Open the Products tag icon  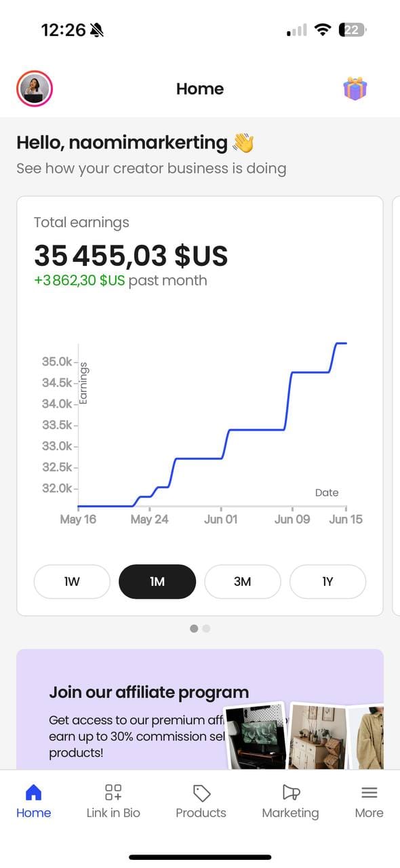(201, 793)
